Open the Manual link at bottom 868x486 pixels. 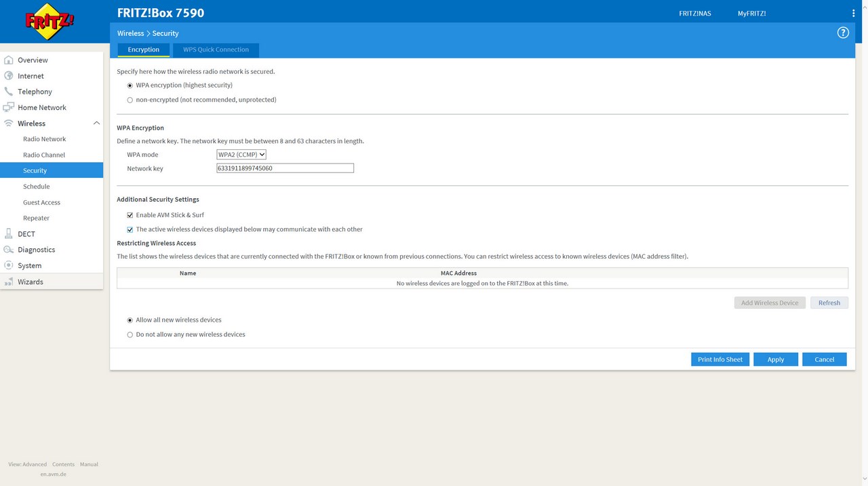[x=89, y=464]
